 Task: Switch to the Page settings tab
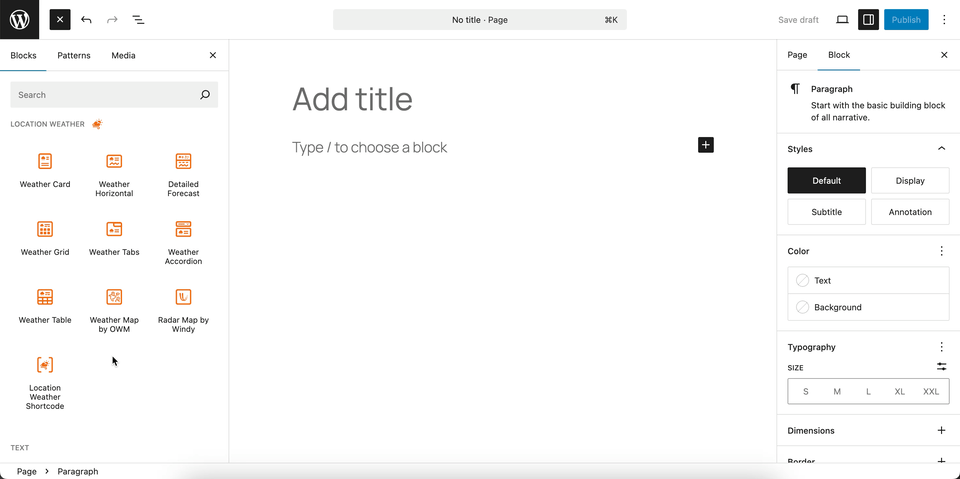click(x=797, y=55)
